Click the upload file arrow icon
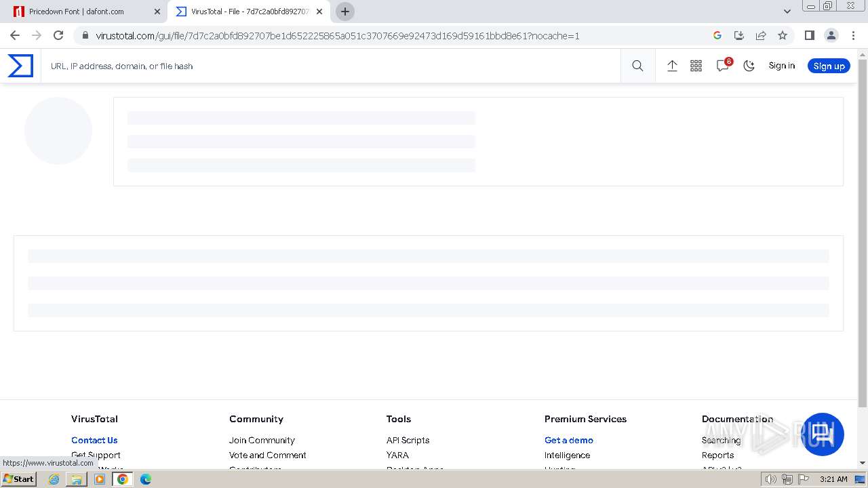 pos(672,66)
